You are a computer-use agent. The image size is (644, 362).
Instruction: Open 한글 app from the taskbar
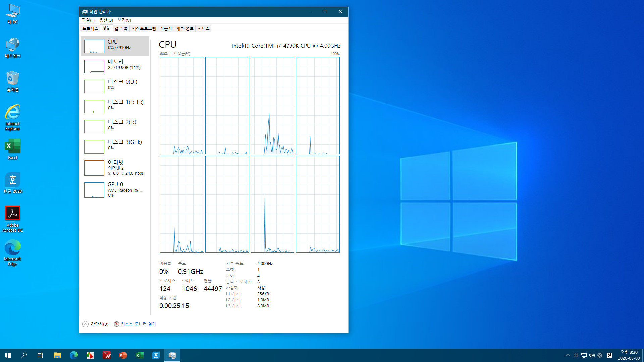click(x=156, y=355)
